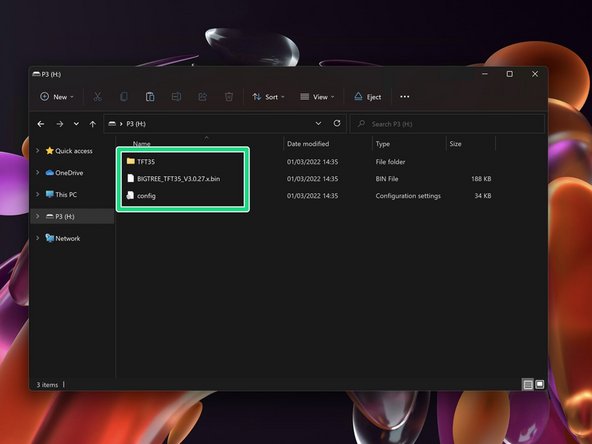Click the Rename icon in toolbar
Viewport: 592px width, 444px height.
(176, 97)
